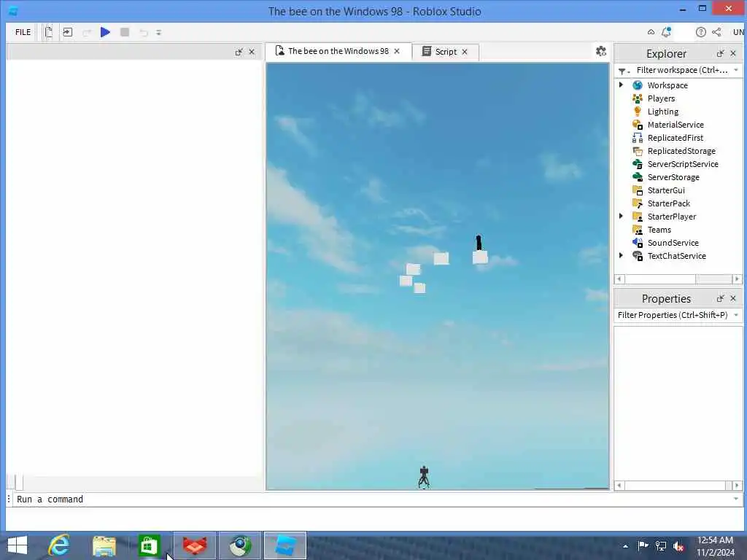Select MaterialService in Explorer
Screen dimensions: 747x560
675,125
